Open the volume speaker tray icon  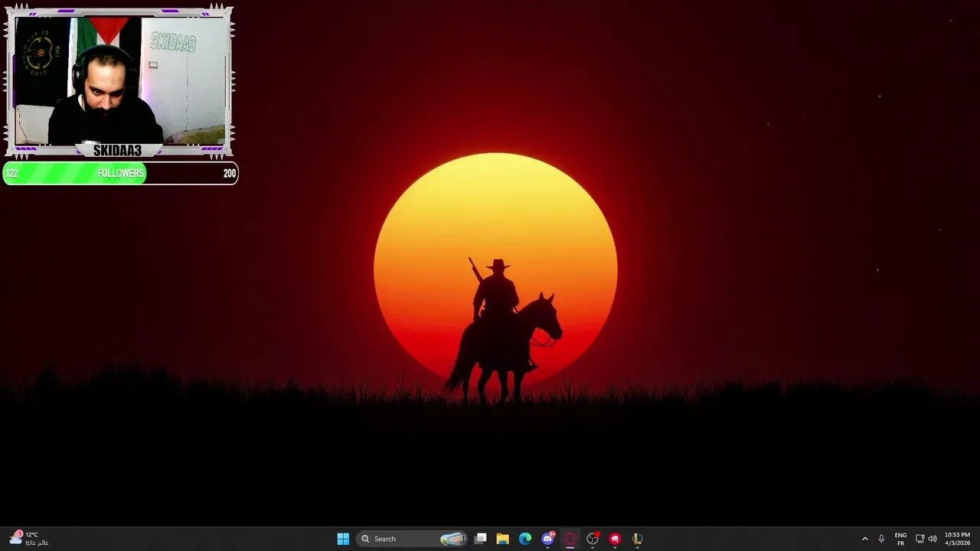pos(933,539)
